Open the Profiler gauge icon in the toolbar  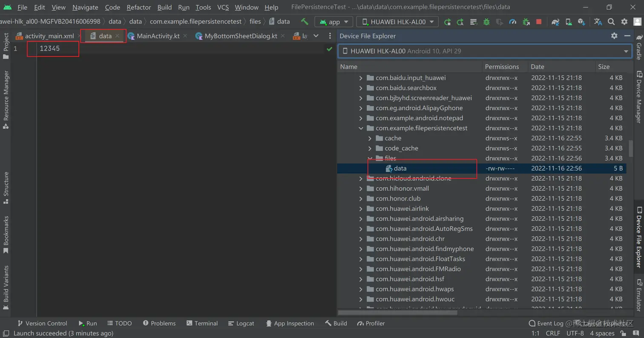point(512,22)
